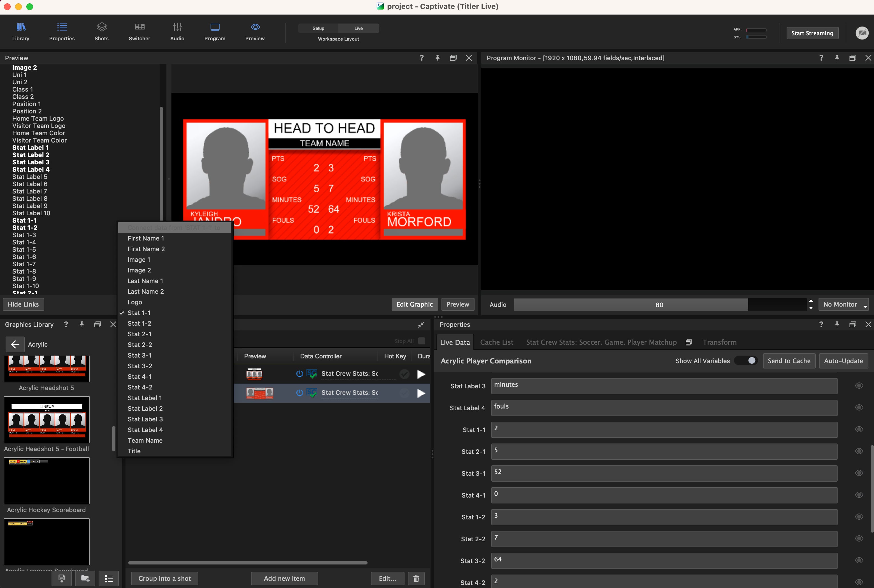Adjust the Audio level slider at 80
This screenshot has height=588, width=874.
[660, 305]
